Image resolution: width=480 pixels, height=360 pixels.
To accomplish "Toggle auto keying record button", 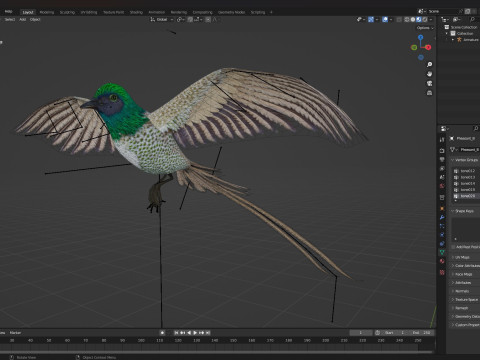I will (162, 333).
